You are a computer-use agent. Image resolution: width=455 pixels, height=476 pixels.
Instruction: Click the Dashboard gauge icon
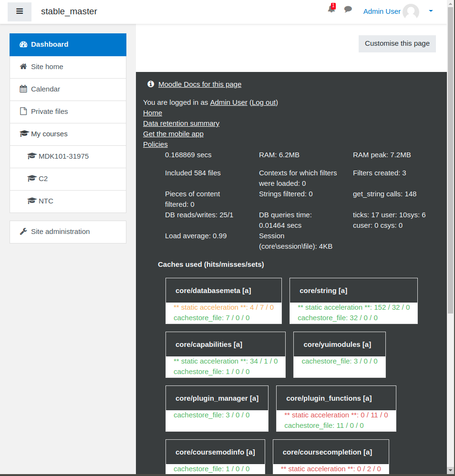click(x=23, y=44)
